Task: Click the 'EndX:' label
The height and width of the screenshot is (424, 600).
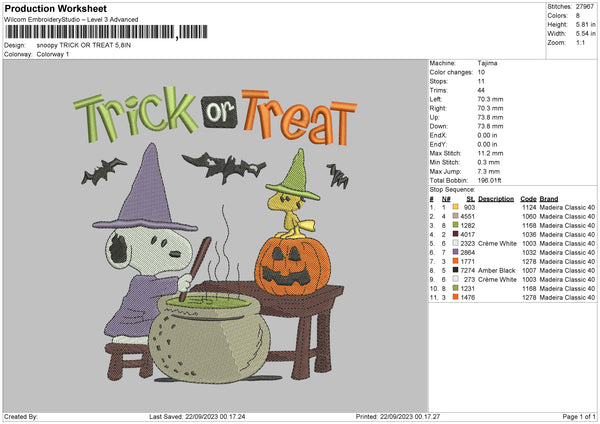Action: pos(438,135)
